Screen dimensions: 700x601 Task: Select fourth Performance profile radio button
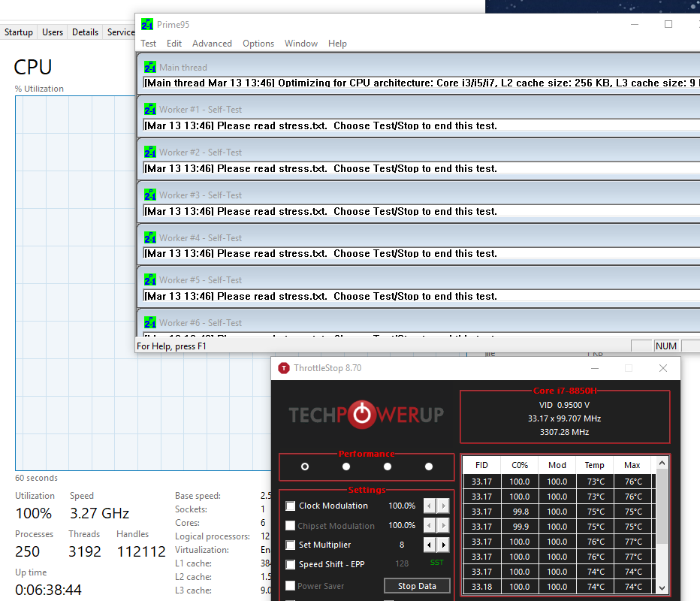pyautogui.click(x=429, y=467)
